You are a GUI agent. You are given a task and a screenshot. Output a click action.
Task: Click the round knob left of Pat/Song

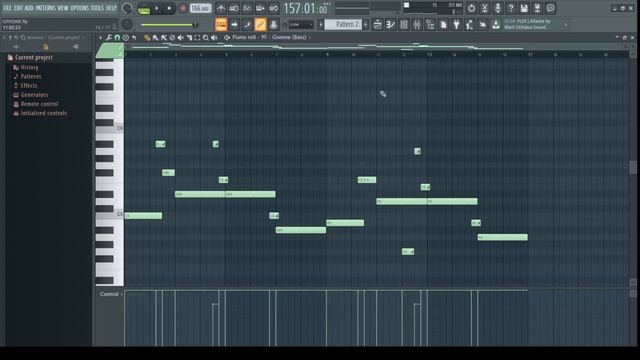click(x=127, y=8)
